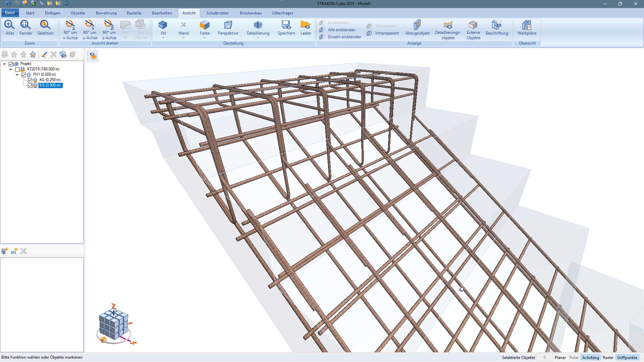Screen dimensions: 644x362
Task: Toggle Raster in the status bar
Action: 608,358
